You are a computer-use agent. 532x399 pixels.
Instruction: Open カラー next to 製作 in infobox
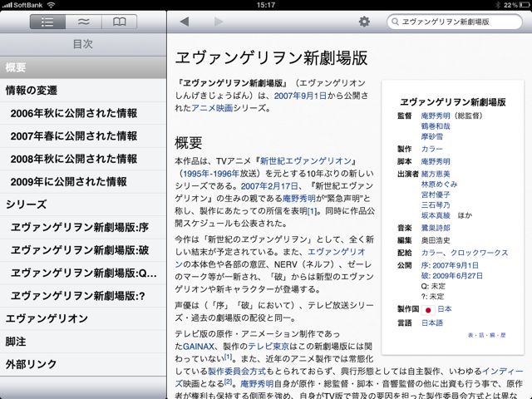432,149
